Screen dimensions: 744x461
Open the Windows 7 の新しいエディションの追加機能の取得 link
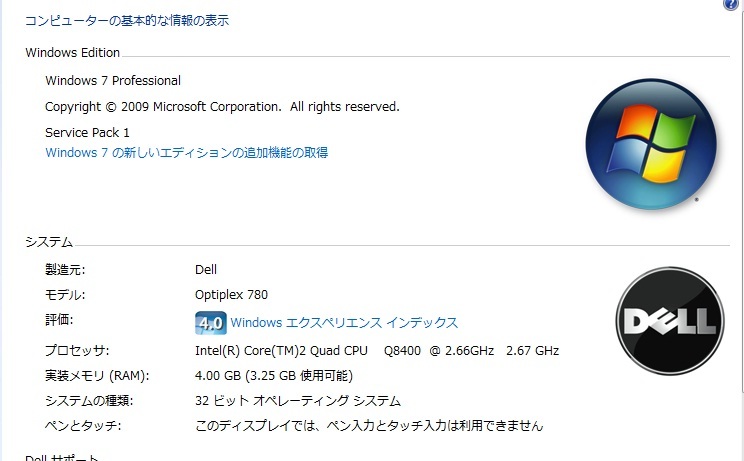(x=187, y=153)
